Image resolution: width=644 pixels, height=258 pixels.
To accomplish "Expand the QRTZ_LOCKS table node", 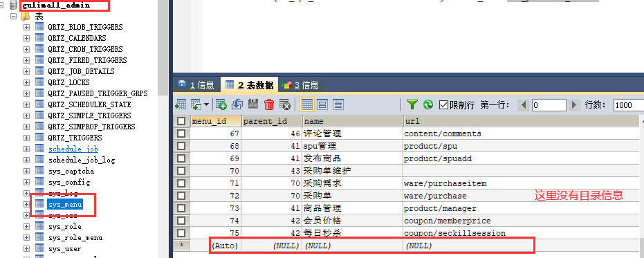I will click(27, 82).
